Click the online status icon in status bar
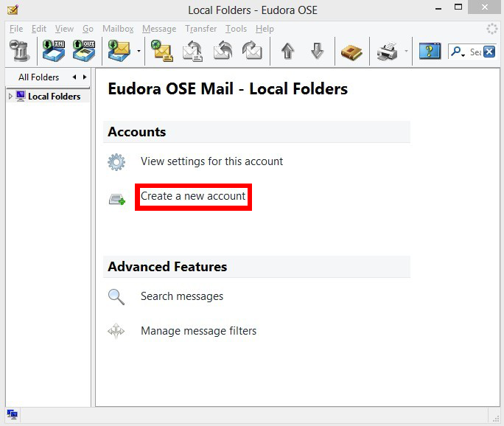 (x=13, y=414)
